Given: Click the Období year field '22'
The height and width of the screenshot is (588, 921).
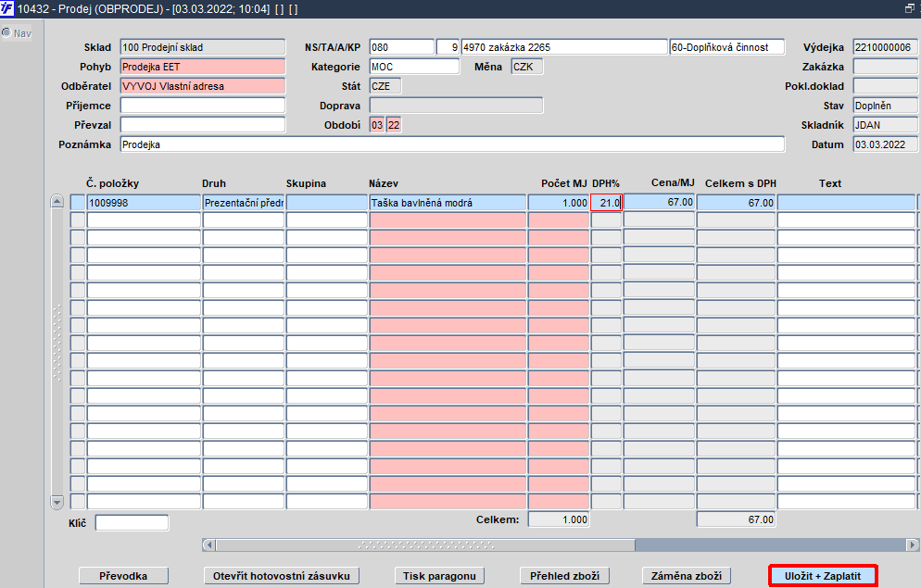Looking at the screenshot, I should click(394, 124).
